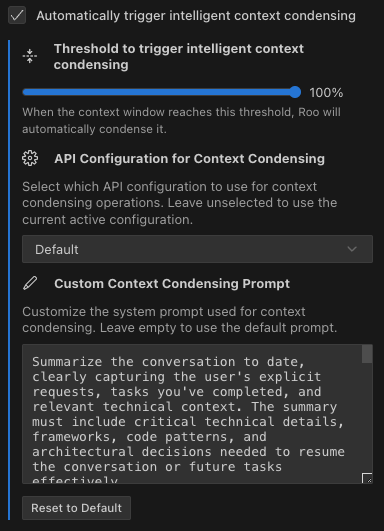Click the 100% threshold value label
Viewport: 384px width, 531px height.
[x=326, y=92]
